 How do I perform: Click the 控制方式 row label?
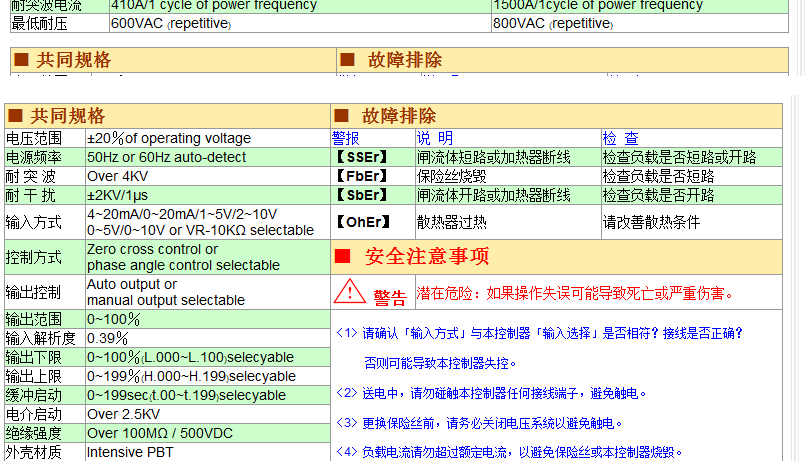pos(34,258)
